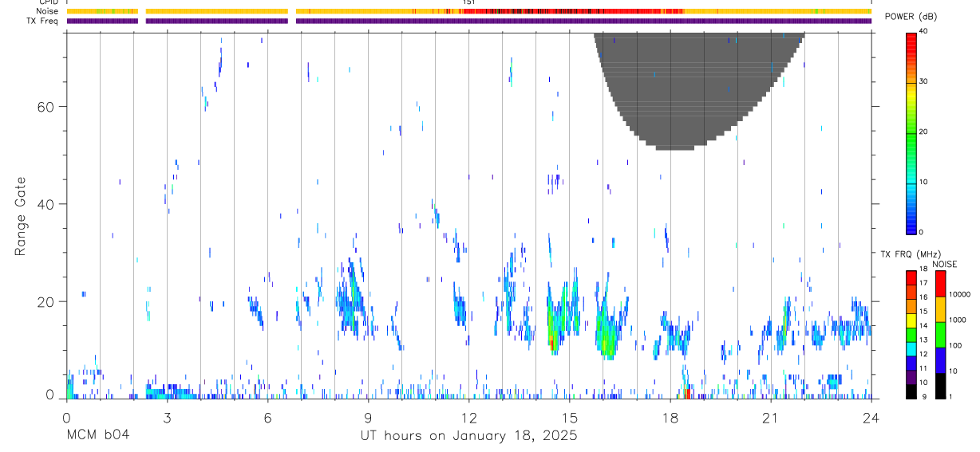Click the NOISE color scale bar

[941, 334]
